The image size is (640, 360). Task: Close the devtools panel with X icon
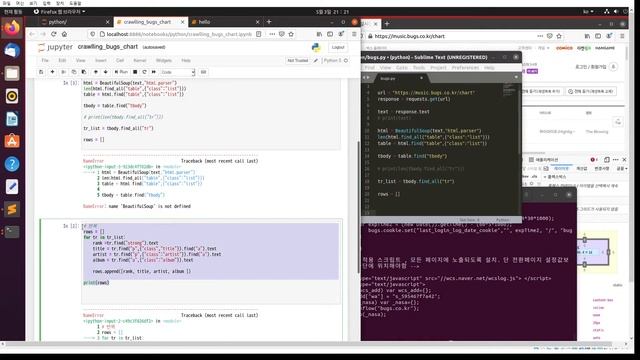pyautogui.click(x=624, y=160)
